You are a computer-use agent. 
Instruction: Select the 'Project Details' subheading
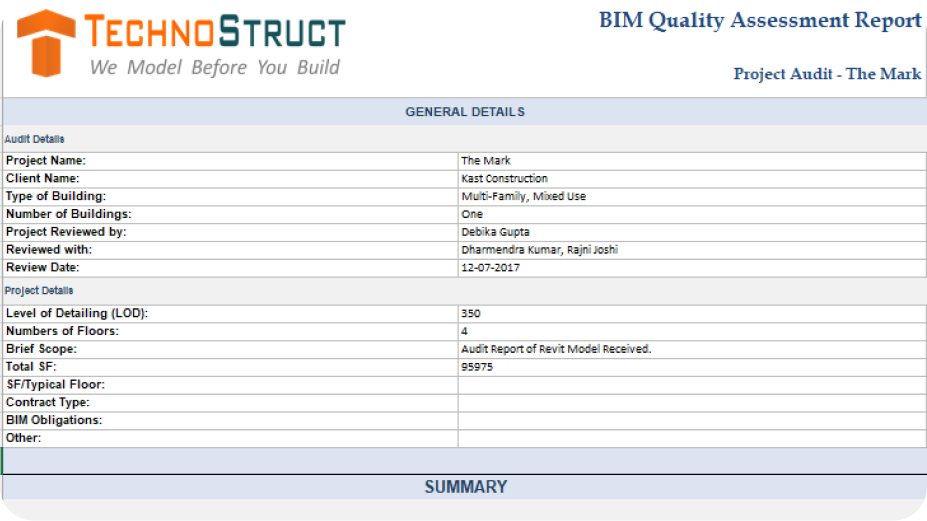point(39,290)
